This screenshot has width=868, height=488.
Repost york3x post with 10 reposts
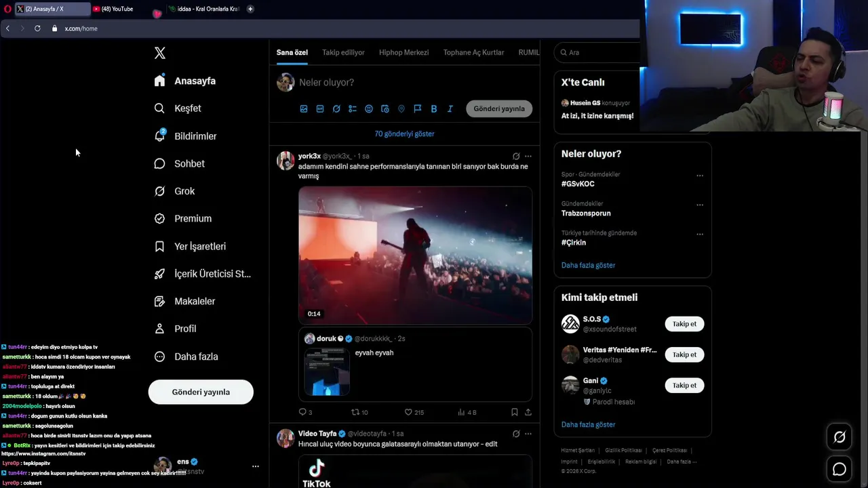click(x=359, y=412)
